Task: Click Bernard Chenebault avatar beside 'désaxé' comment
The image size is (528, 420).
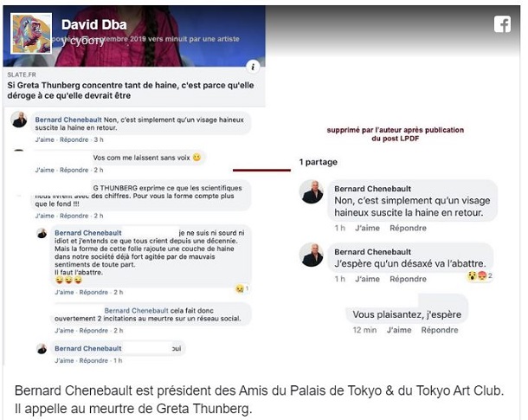Action: click(x=312, y=255)
